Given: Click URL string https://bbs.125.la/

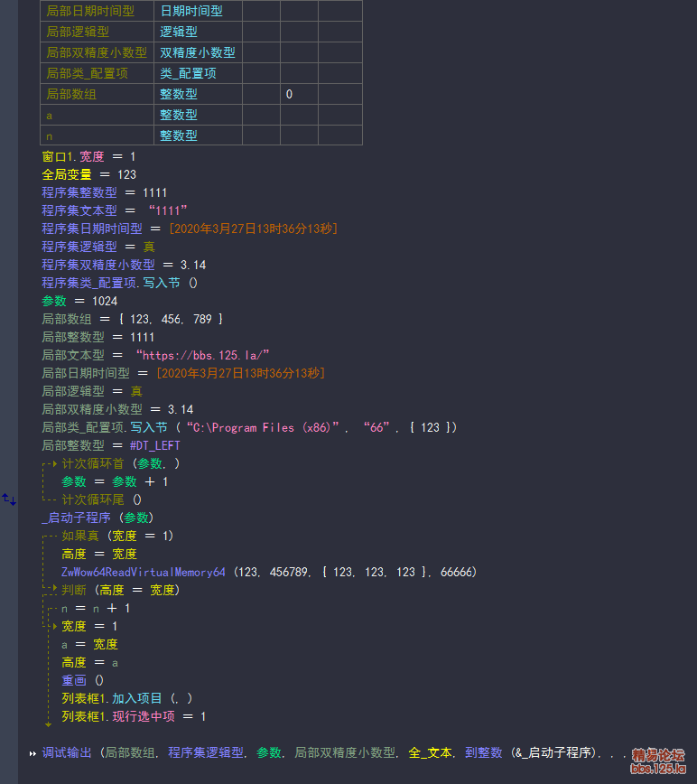Looking at the screenshot, I should [x=202, y=355].
